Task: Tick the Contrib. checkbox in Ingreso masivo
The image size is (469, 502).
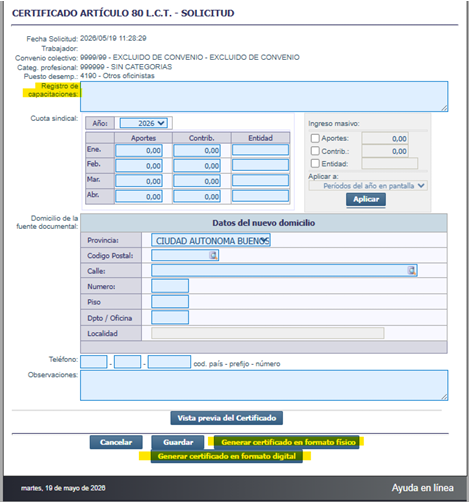Action: pos(315,151)
